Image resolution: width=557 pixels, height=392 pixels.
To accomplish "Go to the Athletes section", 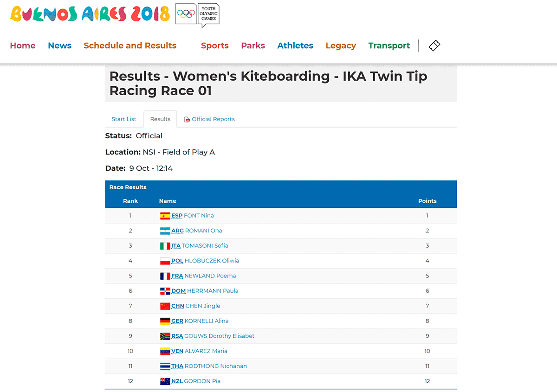I will (x=295, y=45).
